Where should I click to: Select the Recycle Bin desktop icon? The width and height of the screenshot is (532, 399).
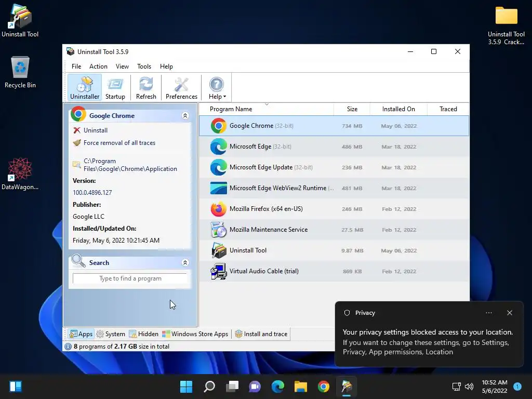[x=20, y=72]
